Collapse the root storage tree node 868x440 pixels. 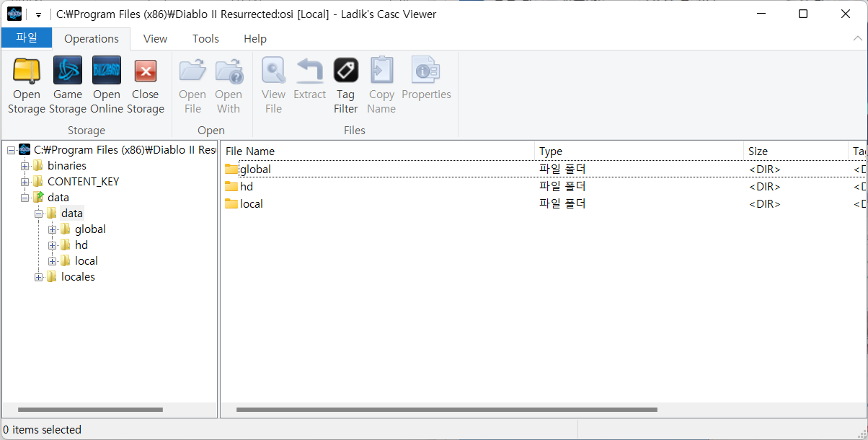pyautogui.click(x=11, y=150)
